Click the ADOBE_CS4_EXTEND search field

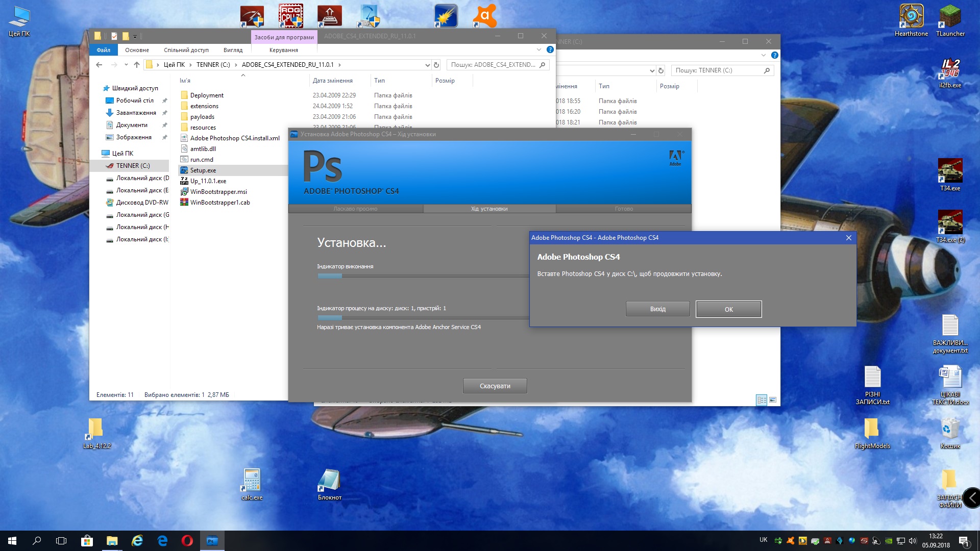493,65
